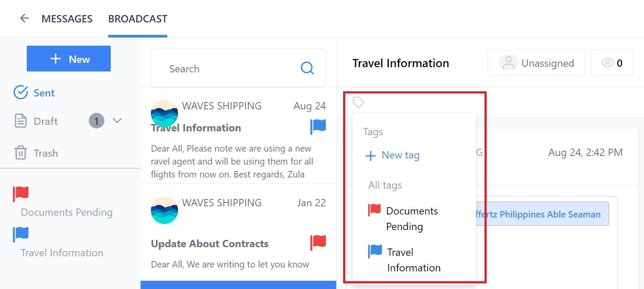Viewport: 644px width, 289px height.
Task: Open the Unassigned assignee dropdown
Action: click(536, 63)
